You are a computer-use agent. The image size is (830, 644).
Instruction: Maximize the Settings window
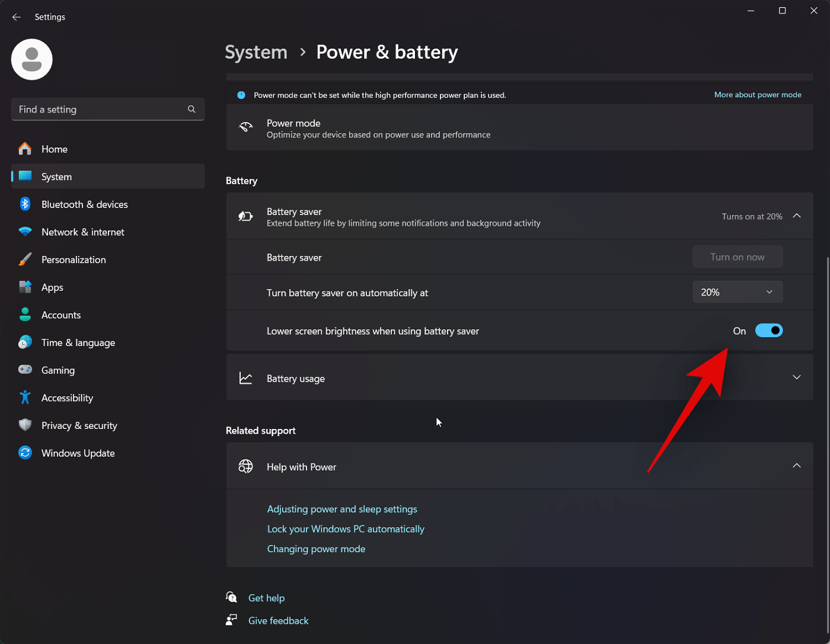pyautogui.click(x=782, y=11)
